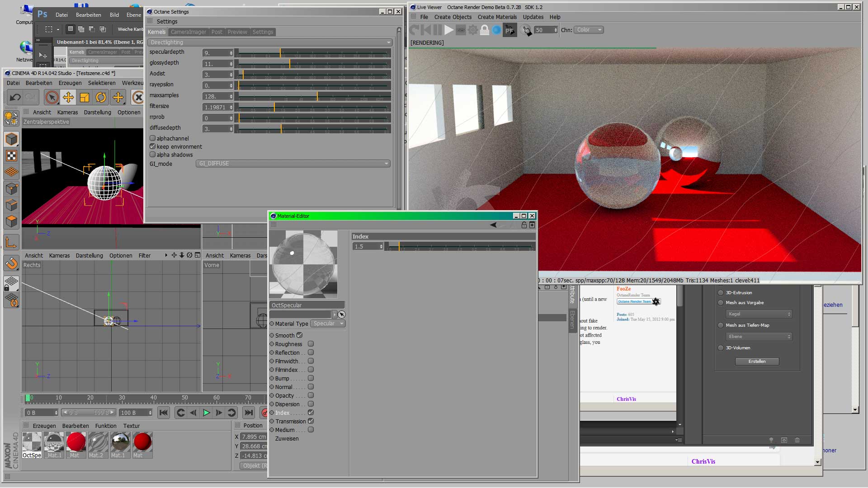Image resolution: width=868 pixels, height=488 pixels.
Task: Click the Zuweisen assign button
Action: coord(287,439)
